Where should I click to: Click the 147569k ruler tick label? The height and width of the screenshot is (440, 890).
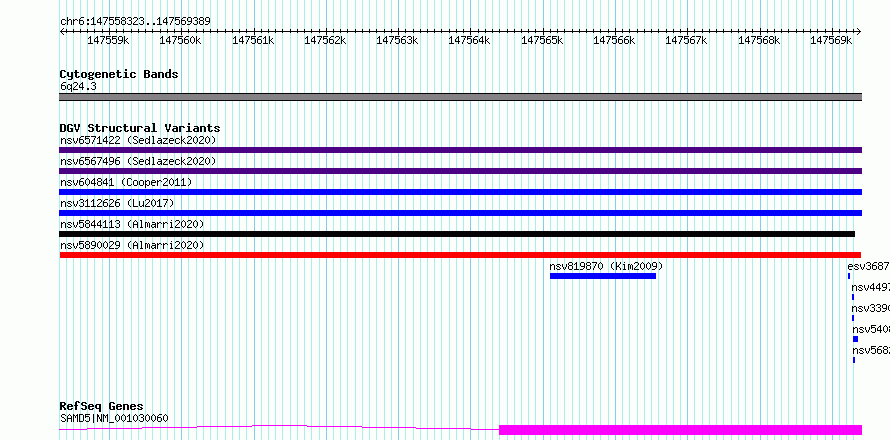tap(831, 40)
